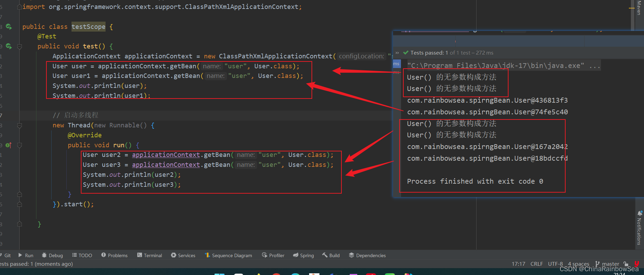Open the TODO tool window

[82, 255]
